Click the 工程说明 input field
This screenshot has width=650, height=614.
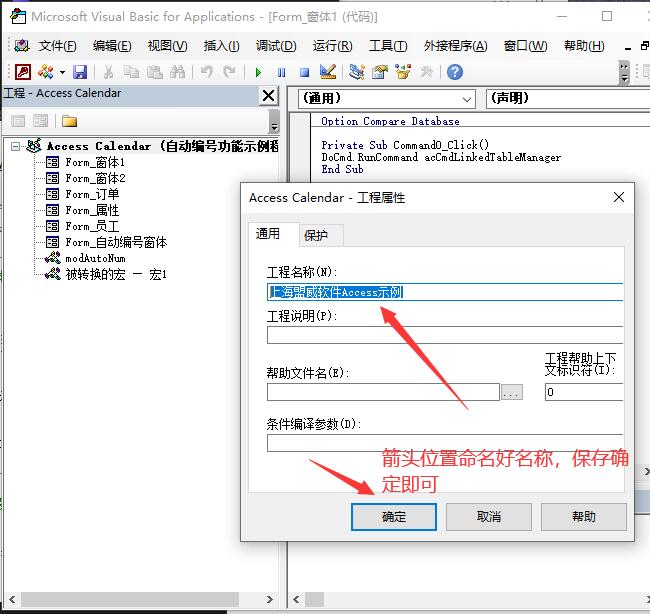tap(445, 335)
